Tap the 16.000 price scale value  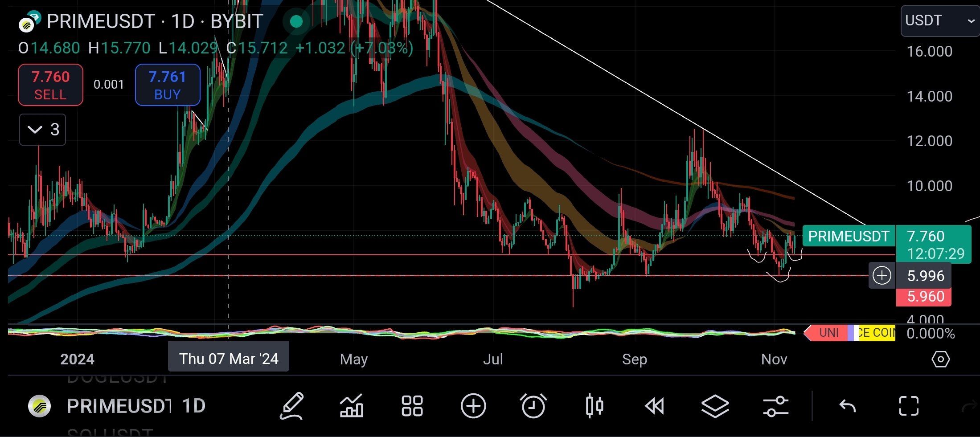[930, 51]
